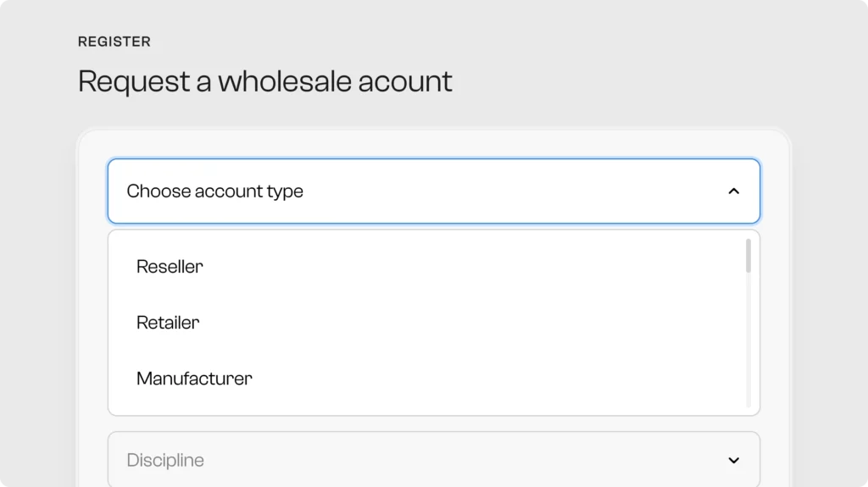Click the up chevron in account type field
This screenshot has width=868, height=487.
[733, 191]
